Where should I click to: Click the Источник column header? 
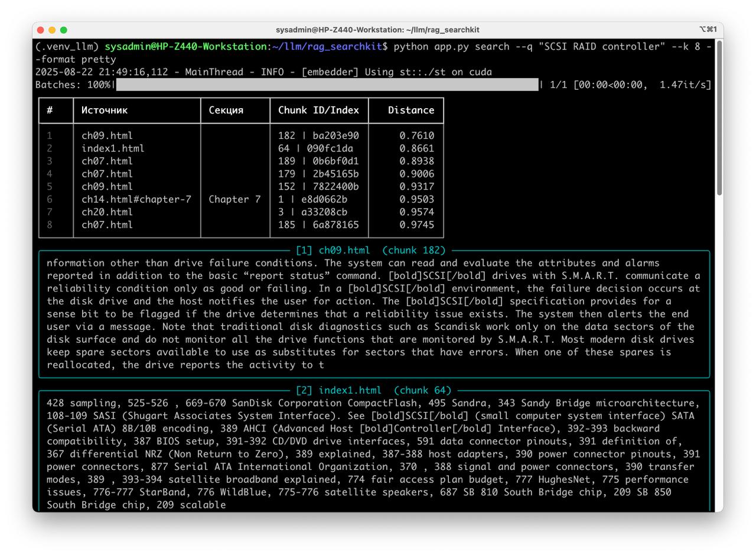pos(105,110)
